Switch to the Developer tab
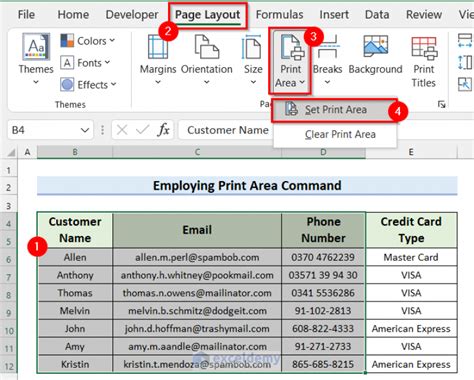The height and width of the screenshot is (380, 474). (x=132, y=15)
